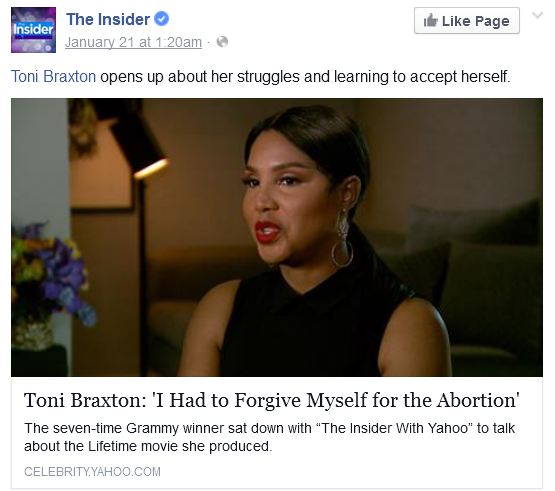Click the Like Page button
This screenshot has width=555, height=491.
point(467,21)
